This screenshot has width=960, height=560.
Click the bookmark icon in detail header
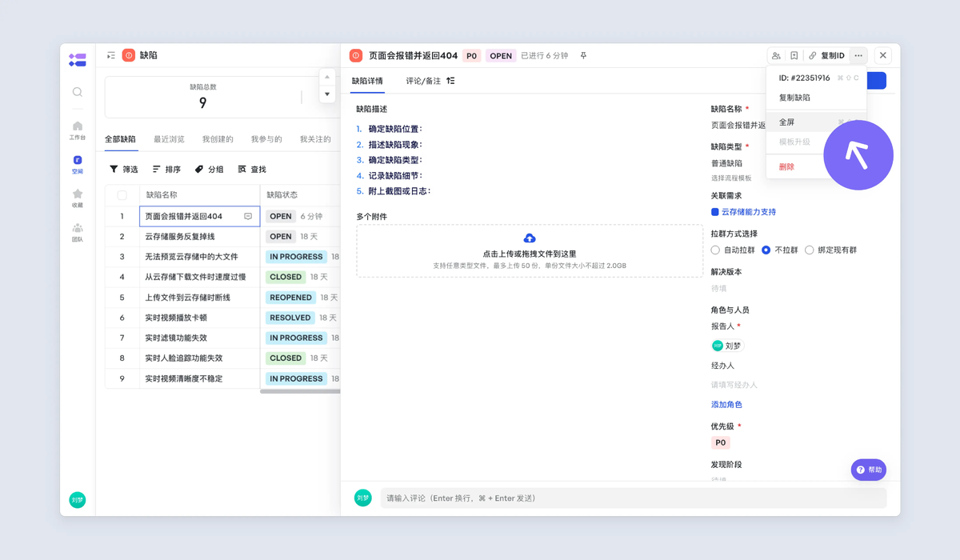tap(794, 56)
